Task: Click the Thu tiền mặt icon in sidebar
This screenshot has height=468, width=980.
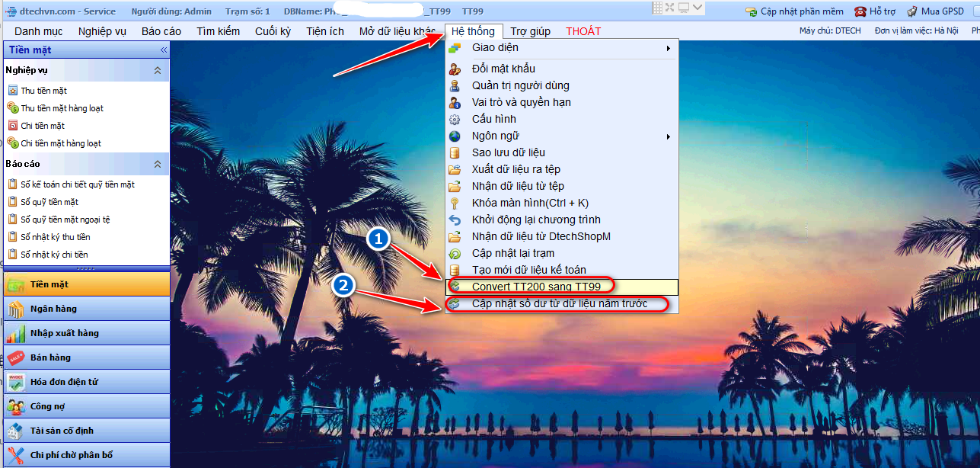Action: coord(12,91)
